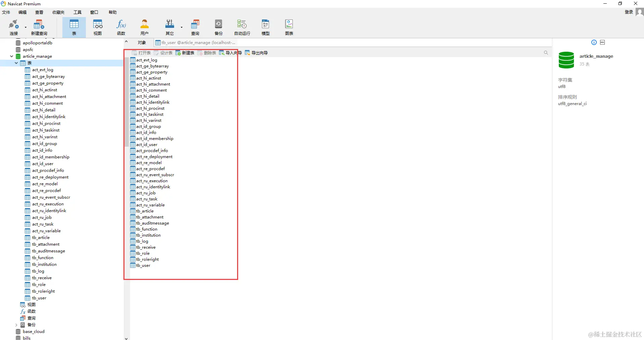Screen dimensions: 644x340
Task: Click the article_manage database icon in sidebar
Action: point(18,56)
